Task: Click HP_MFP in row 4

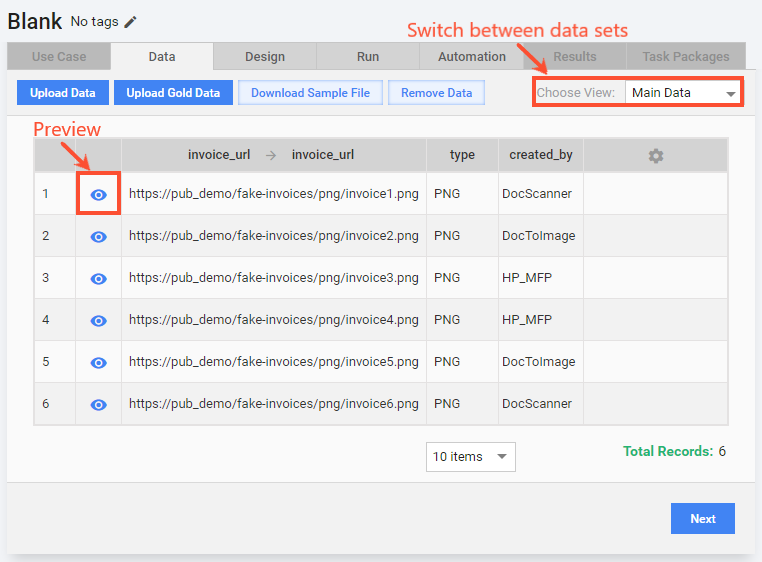Action: (x=527, y=319)
